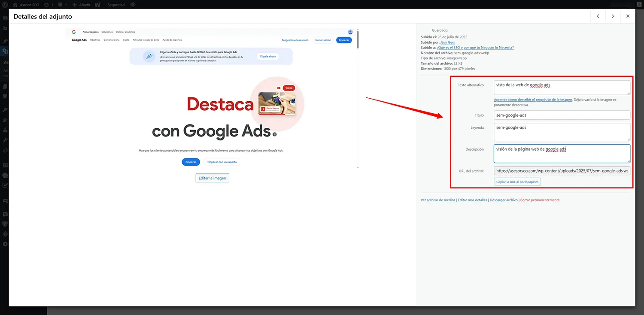Select the highlighted Media Library sidebar icon

click(6, 50)
